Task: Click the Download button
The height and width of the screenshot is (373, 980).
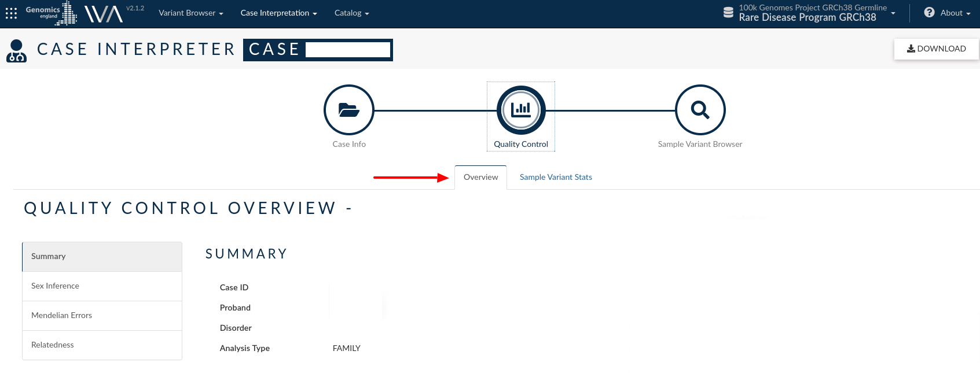Action: tap(937, 49)
